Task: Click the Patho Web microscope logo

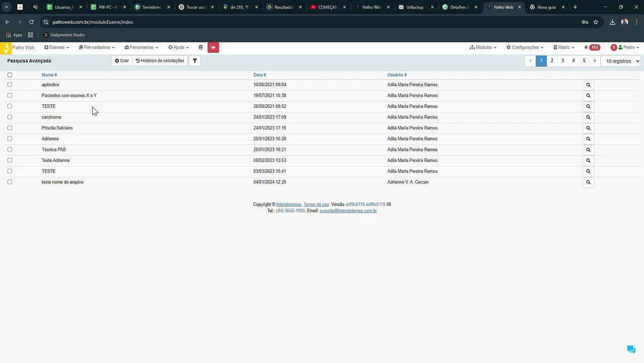Action: click(x=6, y=48)
